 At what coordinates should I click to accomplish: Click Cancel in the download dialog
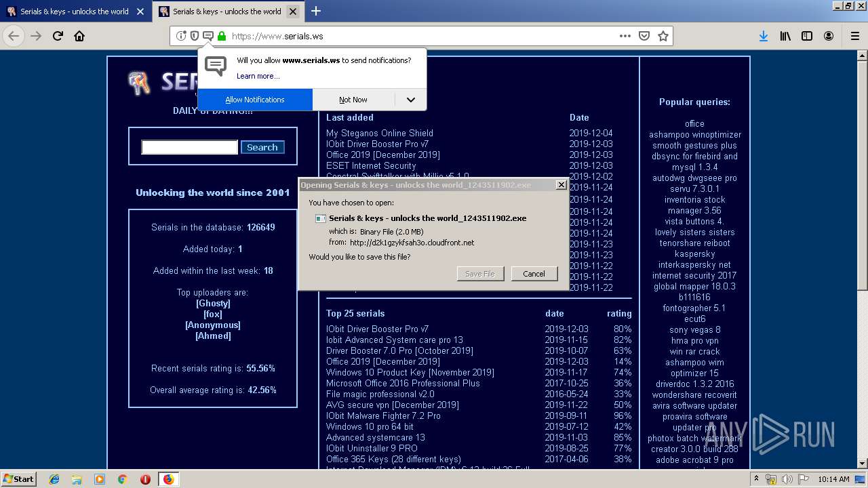(x=534, y=274)
